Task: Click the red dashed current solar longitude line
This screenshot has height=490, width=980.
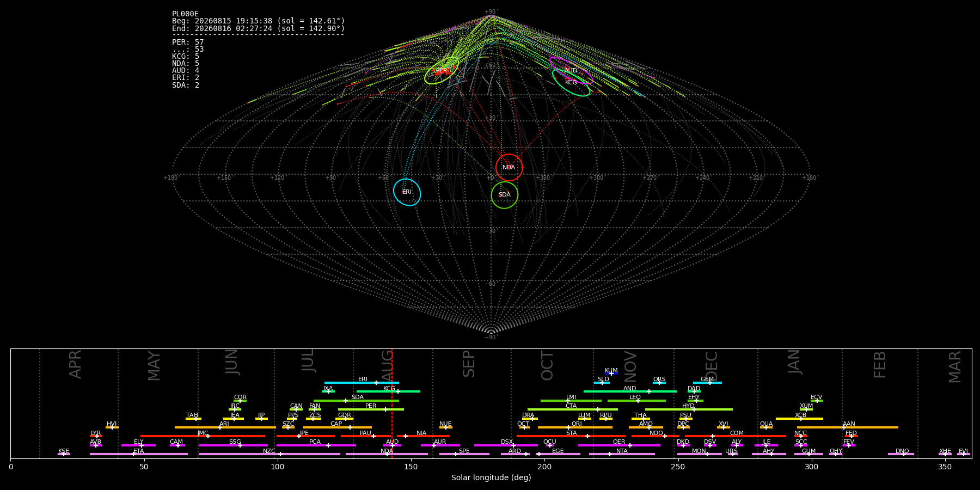Action: pyautogui.click(x=392, y=403)
